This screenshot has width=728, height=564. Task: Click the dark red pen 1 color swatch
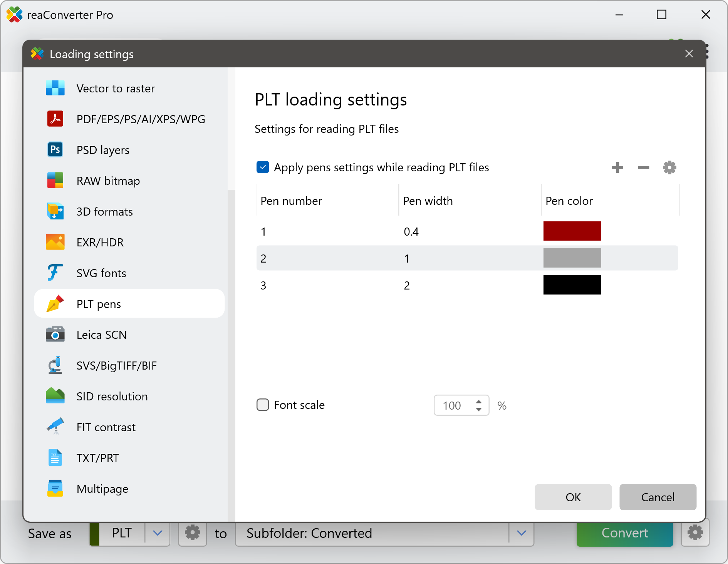coord(572,231)
